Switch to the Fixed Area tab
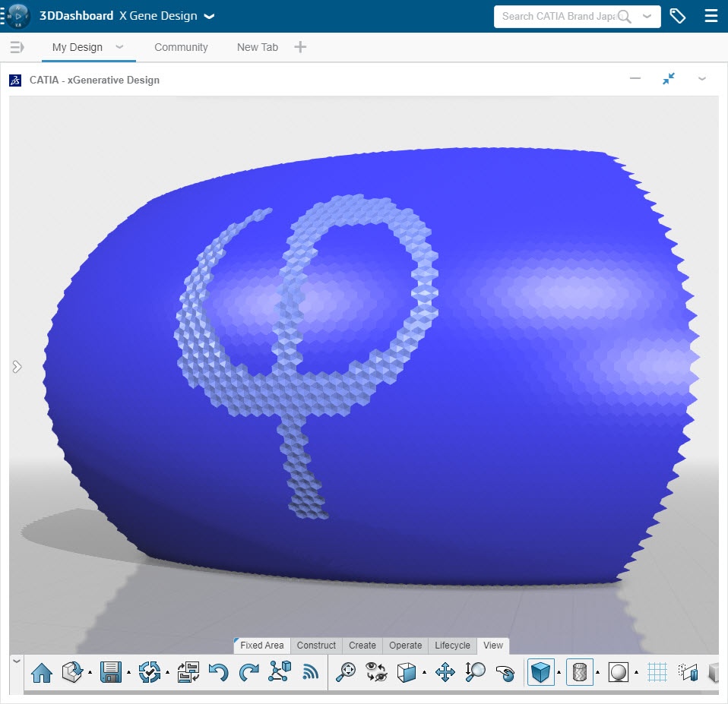Image resolution: width=728 pixels, height=704 pixels. tap(262, 645)
